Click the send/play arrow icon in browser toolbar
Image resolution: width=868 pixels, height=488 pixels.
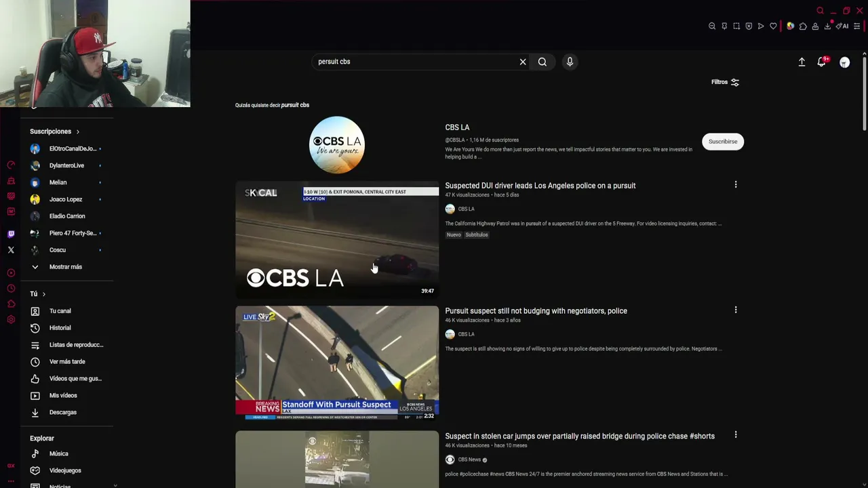click(761, 26)
